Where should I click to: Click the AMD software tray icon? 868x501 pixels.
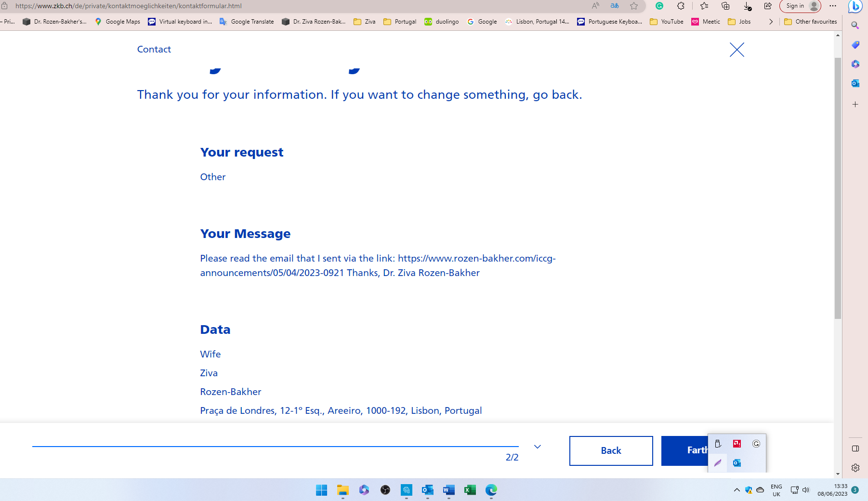click(737, 444)
